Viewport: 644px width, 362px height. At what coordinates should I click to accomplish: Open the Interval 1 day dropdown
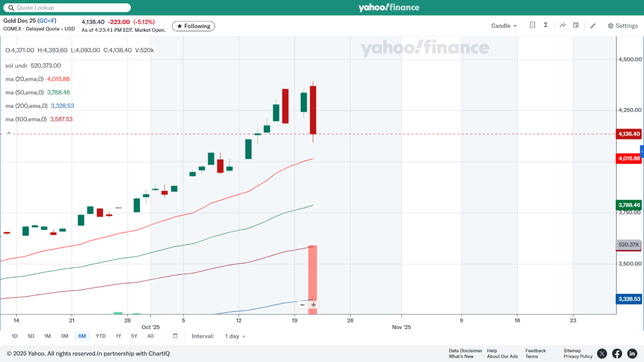(235, 336)
